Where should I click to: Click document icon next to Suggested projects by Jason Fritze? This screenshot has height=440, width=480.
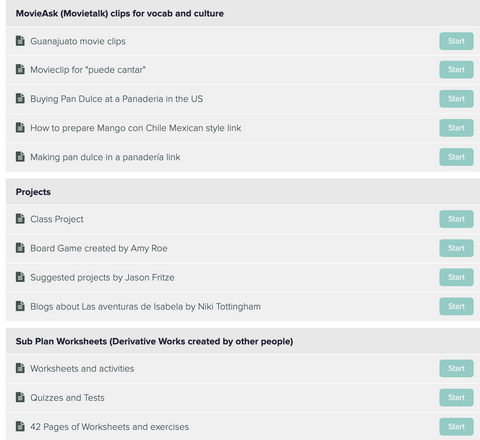click(20, 277)
